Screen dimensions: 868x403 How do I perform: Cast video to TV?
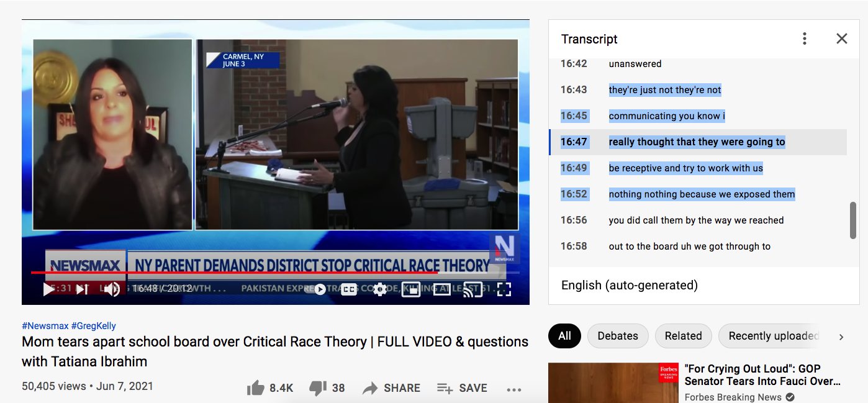click(473, 289)
